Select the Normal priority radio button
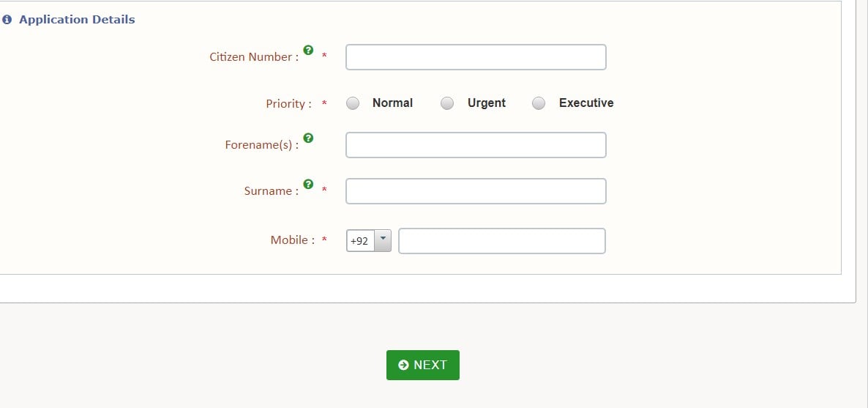Image resolution: width=868 pixels, height=408 pixels. [x=353, y=103]
